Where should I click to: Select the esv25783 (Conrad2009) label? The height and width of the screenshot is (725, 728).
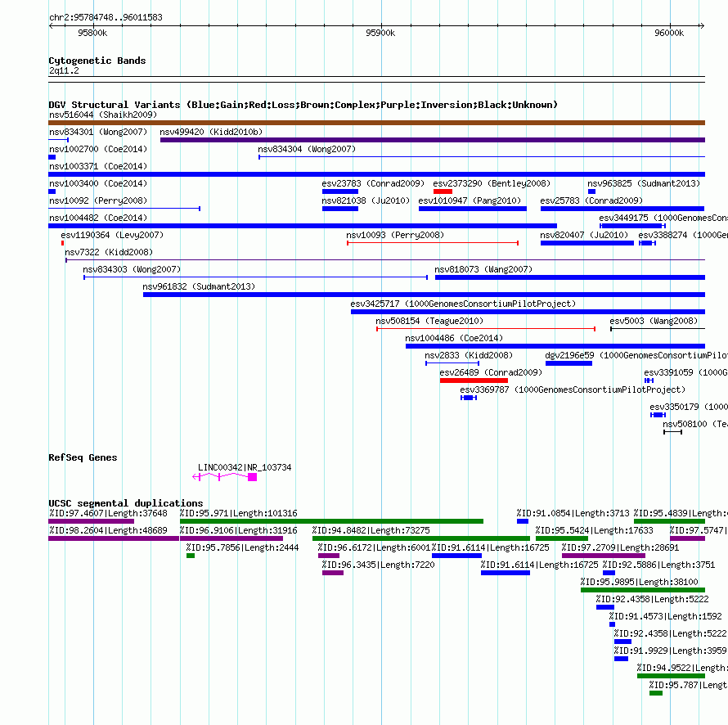(591, 200)
